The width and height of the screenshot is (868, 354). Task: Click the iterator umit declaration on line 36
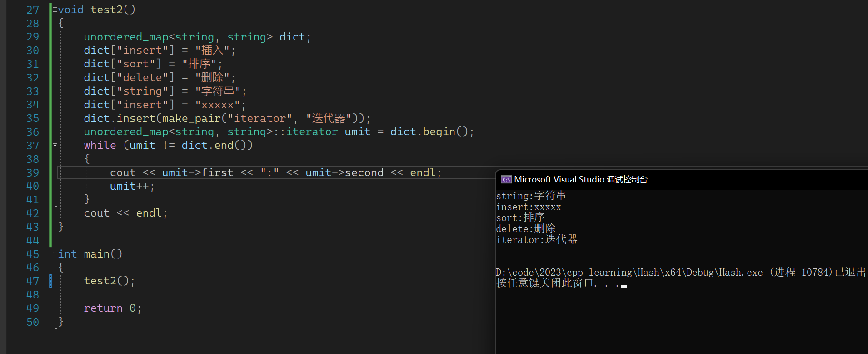(279, 131)
